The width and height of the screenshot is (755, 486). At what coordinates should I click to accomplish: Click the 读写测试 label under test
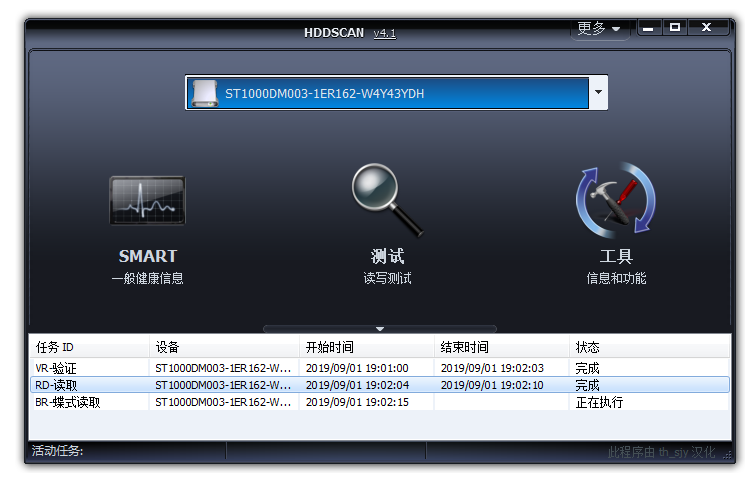(387, 278)
